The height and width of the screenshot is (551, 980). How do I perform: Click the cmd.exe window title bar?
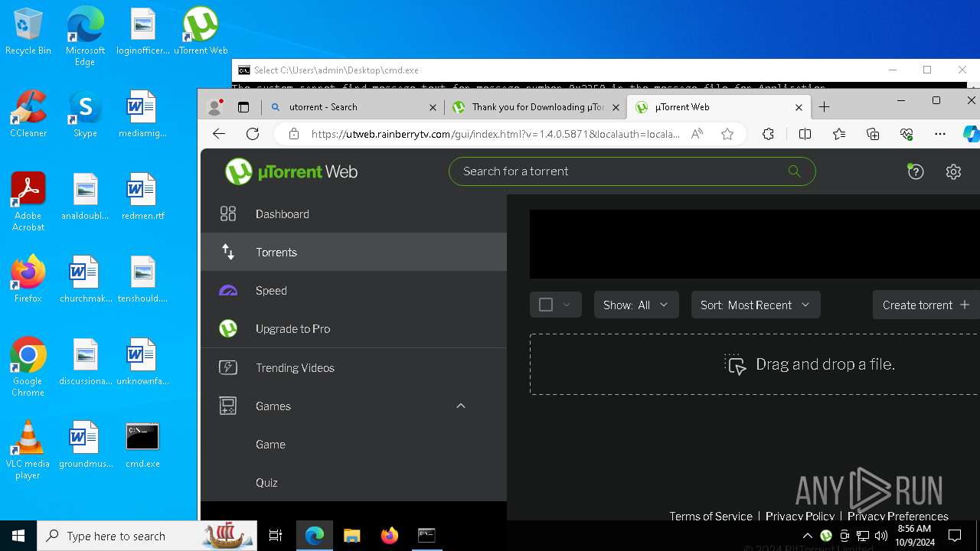point(555,70)
